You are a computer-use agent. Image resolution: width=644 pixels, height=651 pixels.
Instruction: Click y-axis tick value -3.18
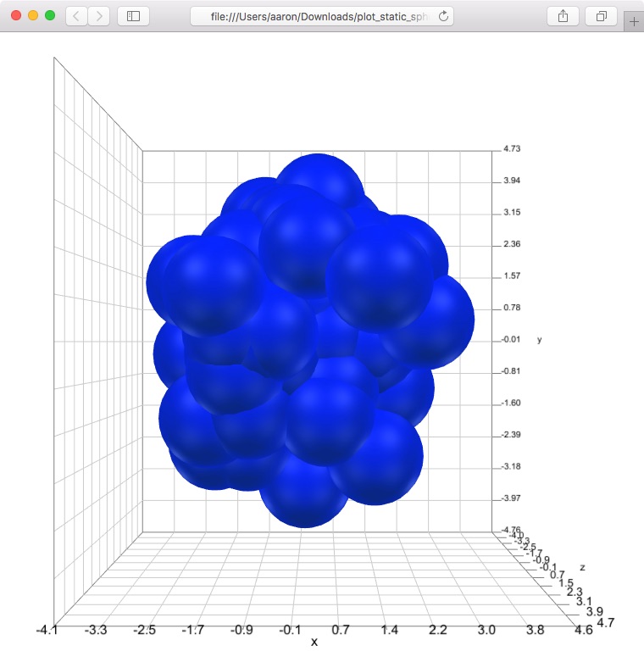pyautogui.click(x=511, y=466)
